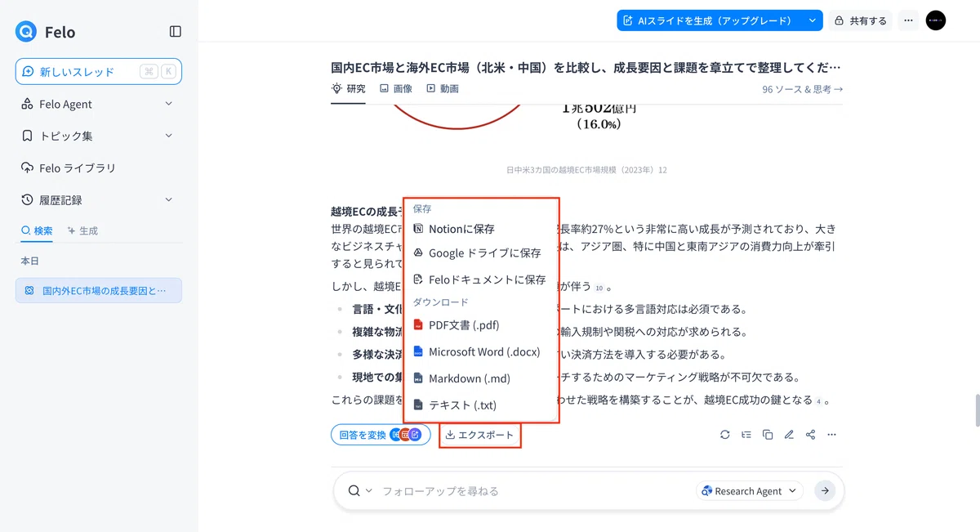The width and height of the screenshot is (980, 532).
Task: Switch to the 検索 history tab
Action: (x=37, y=230)
